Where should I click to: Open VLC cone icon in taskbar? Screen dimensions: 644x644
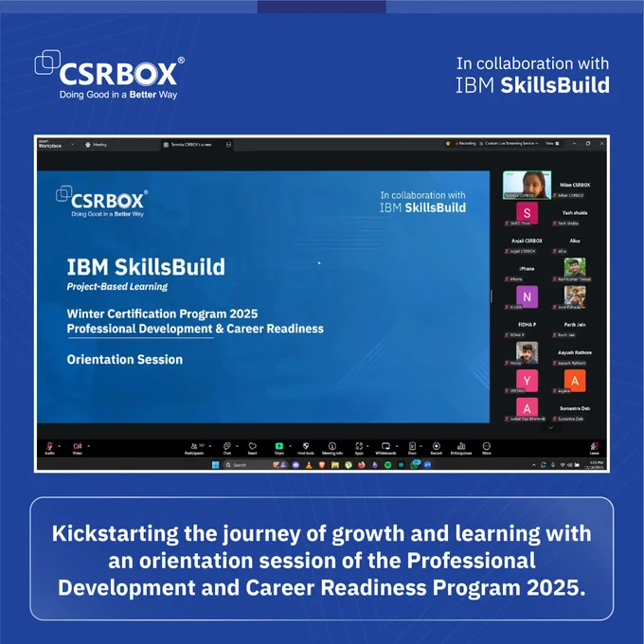click(x=309, y=465)
